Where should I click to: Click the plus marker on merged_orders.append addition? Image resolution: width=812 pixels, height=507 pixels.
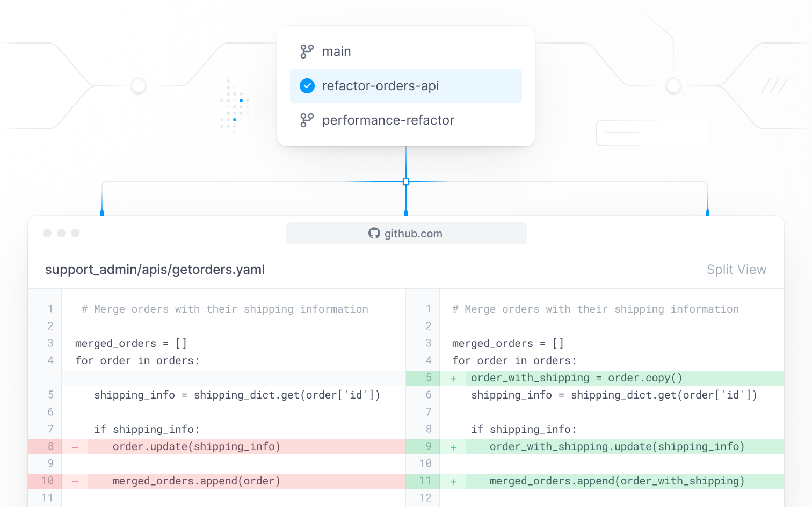click(x=453, y=481)
